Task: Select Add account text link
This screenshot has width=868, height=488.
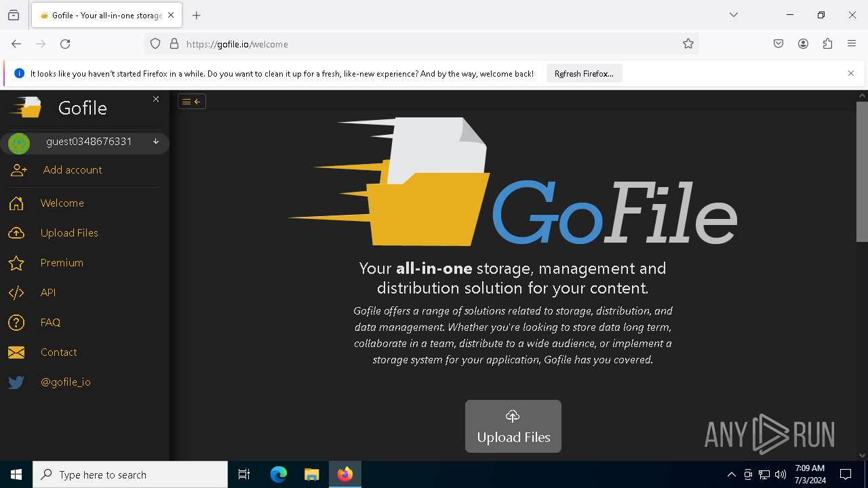Action: (x=73, y=170)
